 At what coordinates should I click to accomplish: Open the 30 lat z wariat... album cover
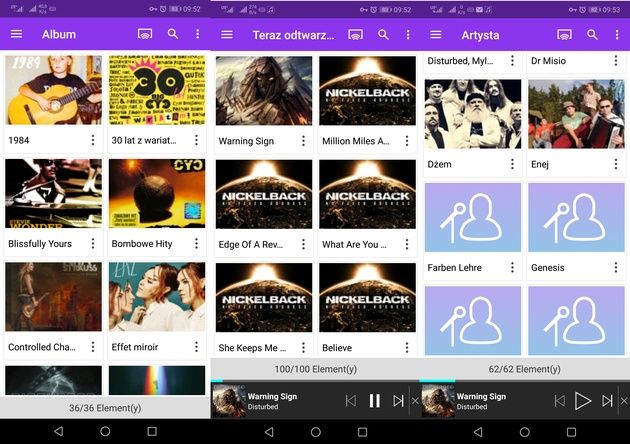(157, 90)
